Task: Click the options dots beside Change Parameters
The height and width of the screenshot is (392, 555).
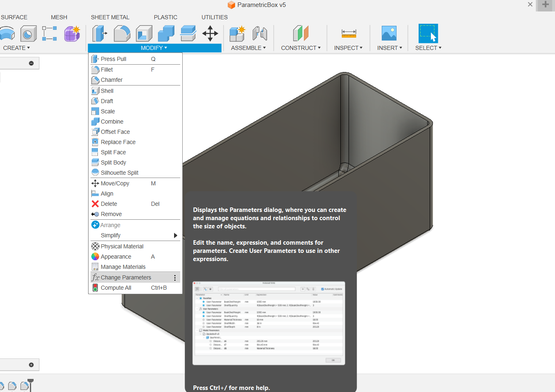Action: [175, 277]
